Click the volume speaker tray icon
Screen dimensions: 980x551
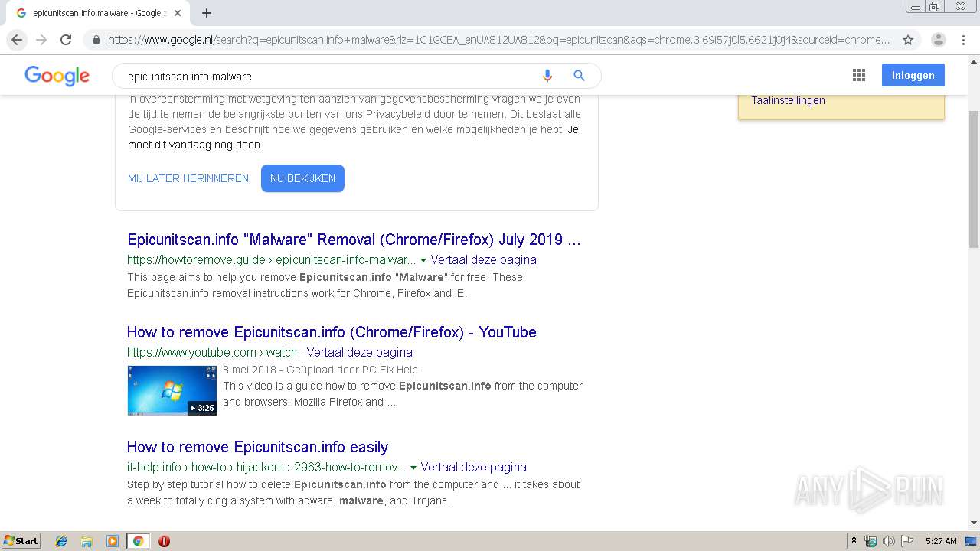[888, 541]
